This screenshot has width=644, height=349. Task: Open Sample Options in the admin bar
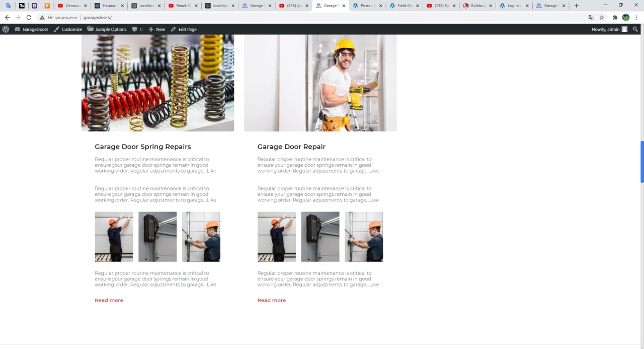(106, 29)
